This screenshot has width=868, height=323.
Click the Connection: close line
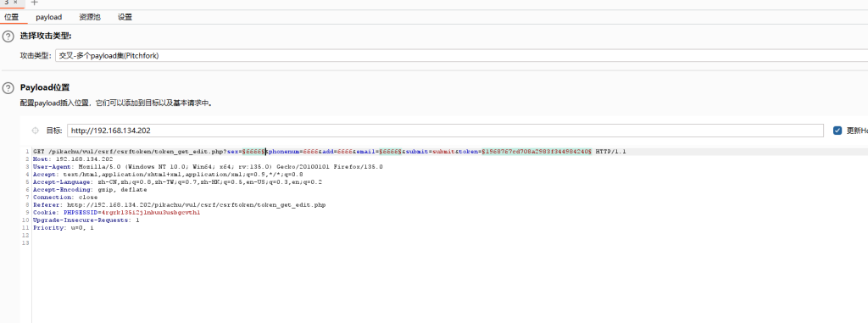pyautogui.click(x=65, y=198)
